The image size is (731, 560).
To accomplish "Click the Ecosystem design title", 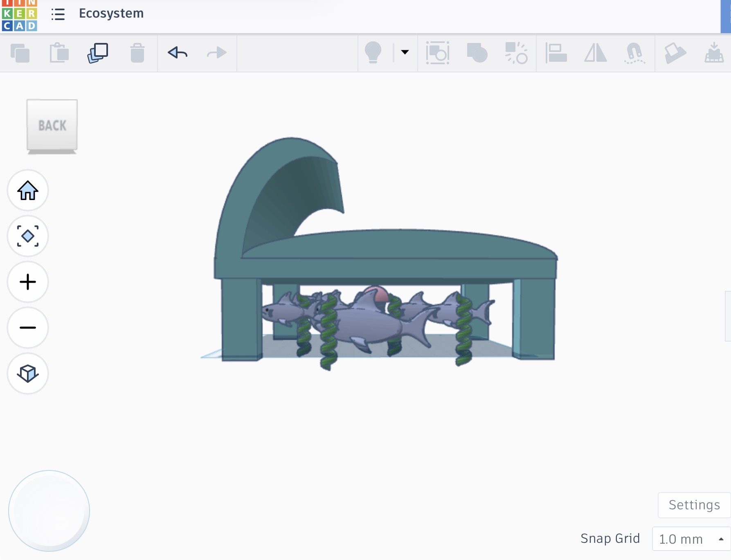I will (111, 13).
